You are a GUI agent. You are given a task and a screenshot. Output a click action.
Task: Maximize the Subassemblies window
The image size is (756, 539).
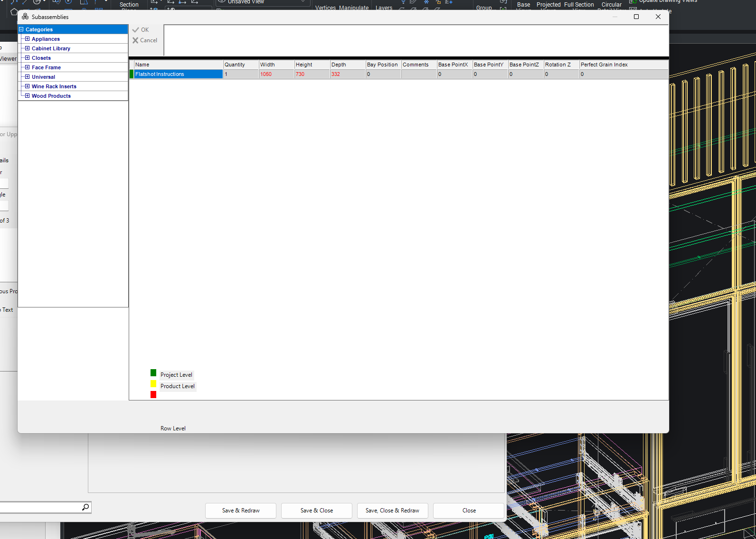(636, 17)
